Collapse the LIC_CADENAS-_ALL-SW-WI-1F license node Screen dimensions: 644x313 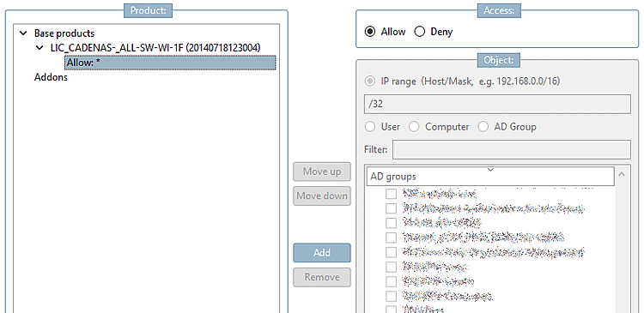coord(39,48)
